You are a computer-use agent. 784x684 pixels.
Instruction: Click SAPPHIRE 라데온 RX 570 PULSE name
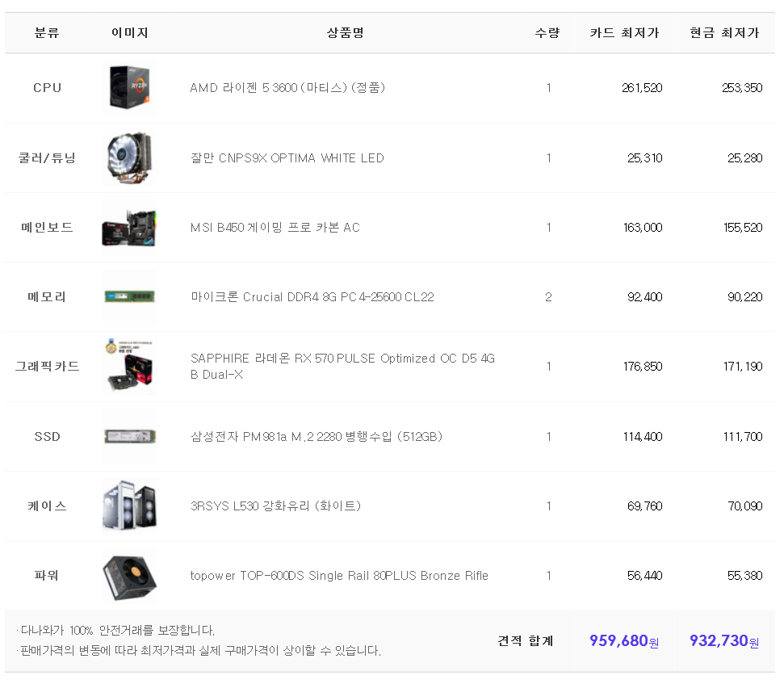click(x=342, y=359)
